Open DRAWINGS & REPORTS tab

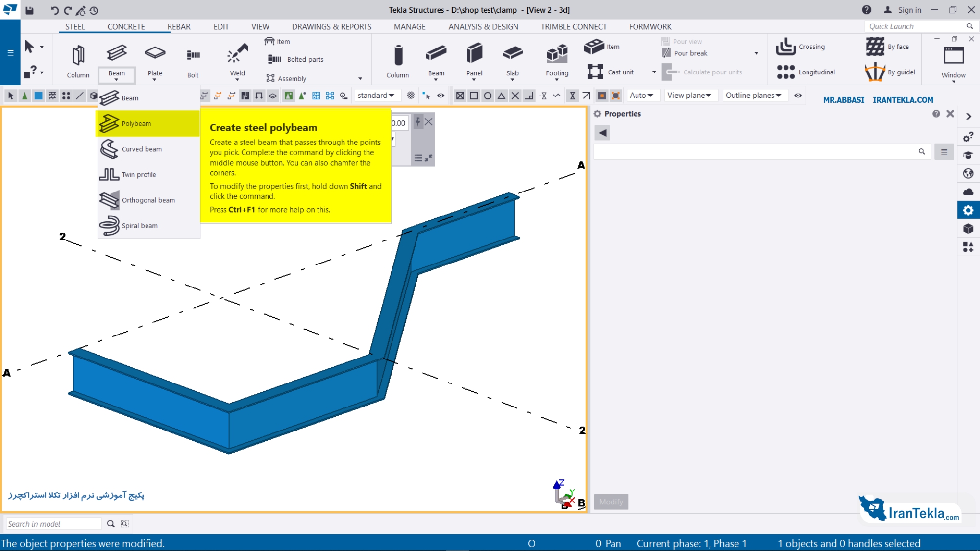[x=332, y=27]
